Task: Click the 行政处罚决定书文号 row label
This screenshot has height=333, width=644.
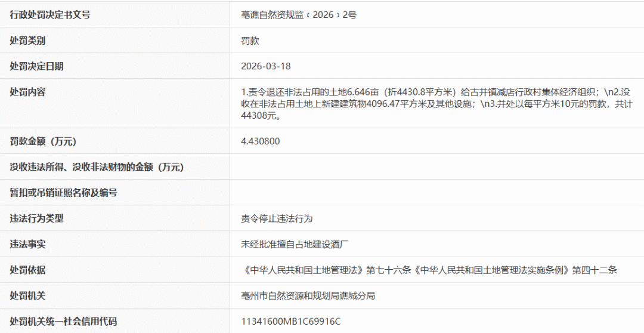Action: (x=50, y=15)
